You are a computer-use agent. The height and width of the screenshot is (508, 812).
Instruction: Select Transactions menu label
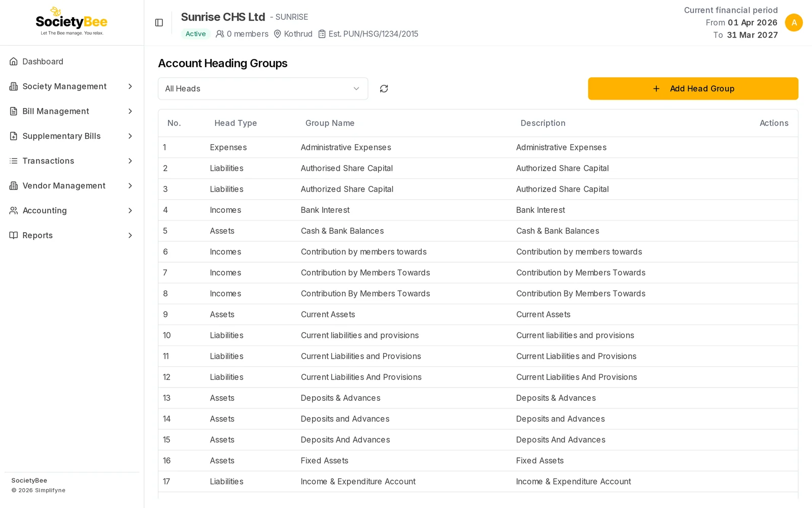48,161
